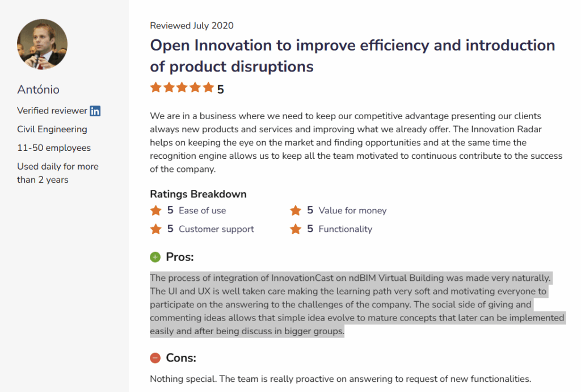
Task: Click the Ratings Breakdown heading
Action: [x=198, y=194]
